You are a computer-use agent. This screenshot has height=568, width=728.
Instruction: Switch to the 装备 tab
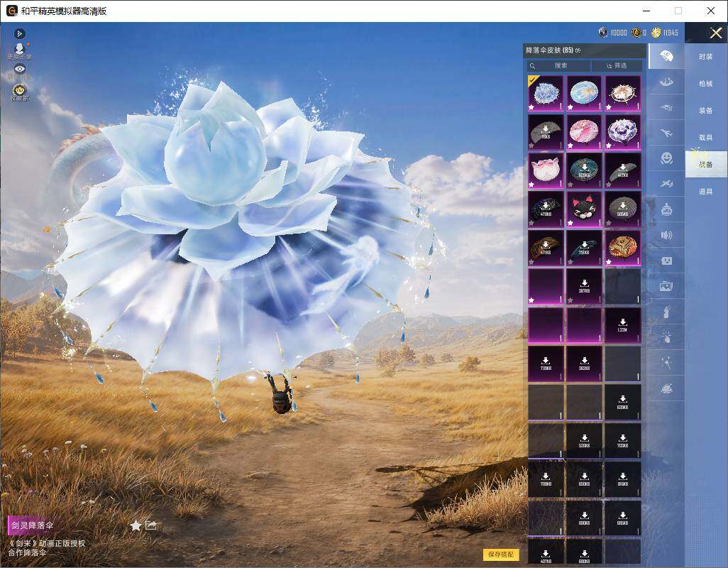[x=706, y=111]
